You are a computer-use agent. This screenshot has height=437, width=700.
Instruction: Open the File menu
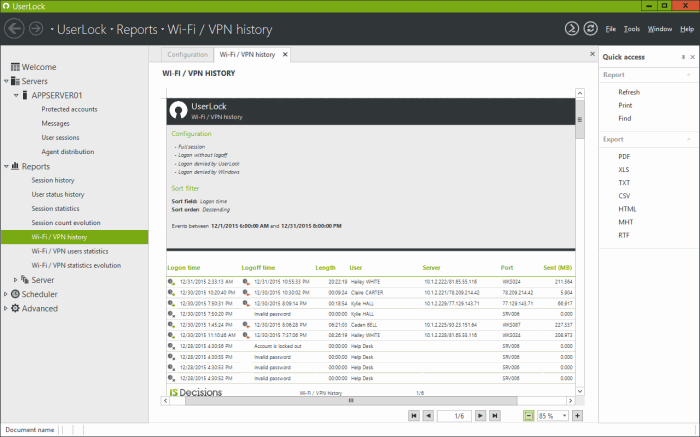(x=610, y=29)
